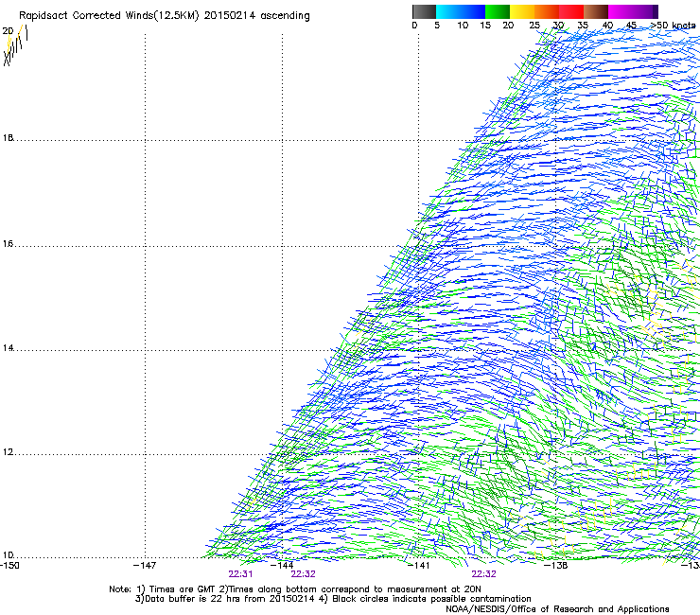
Task: Click the red 30-35 knots legend segment
Action: click(x=571, y=11)
